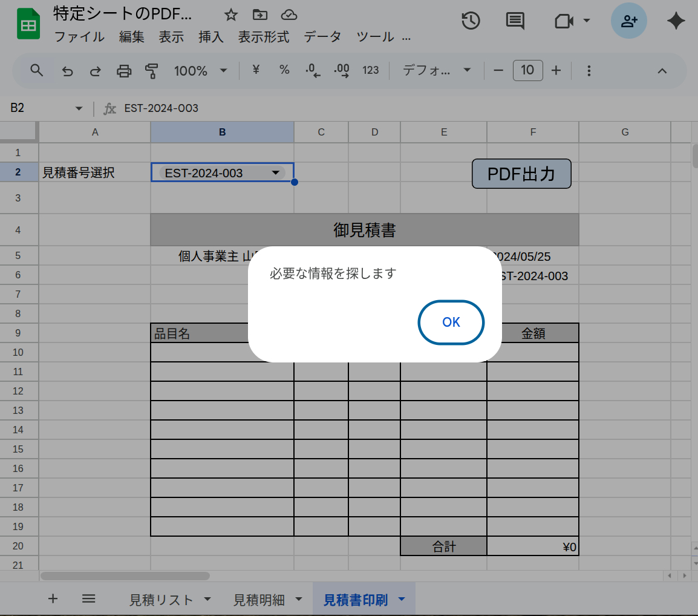Undo the last action
This screenshot has height=616, width=698.
[x=67, y=71]
